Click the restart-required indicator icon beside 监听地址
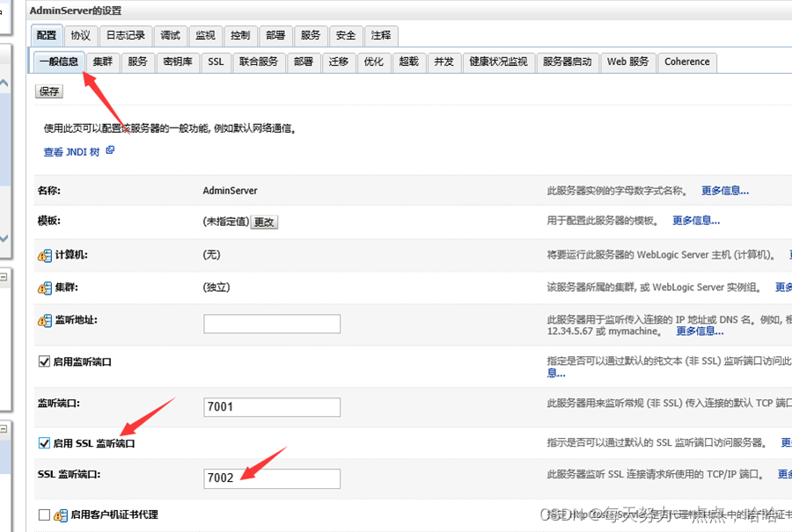 pos(44,321)
